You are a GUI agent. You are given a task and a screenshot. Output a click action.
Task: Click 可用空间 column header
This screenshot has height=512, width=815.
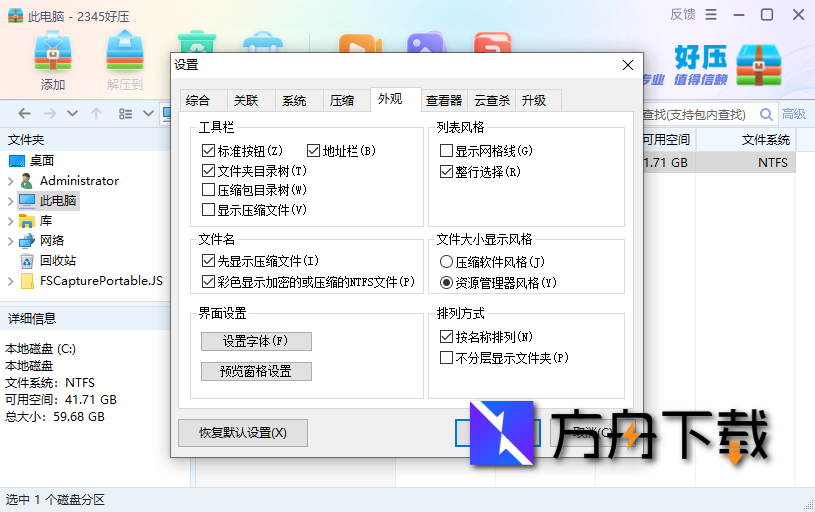[668, 139]
